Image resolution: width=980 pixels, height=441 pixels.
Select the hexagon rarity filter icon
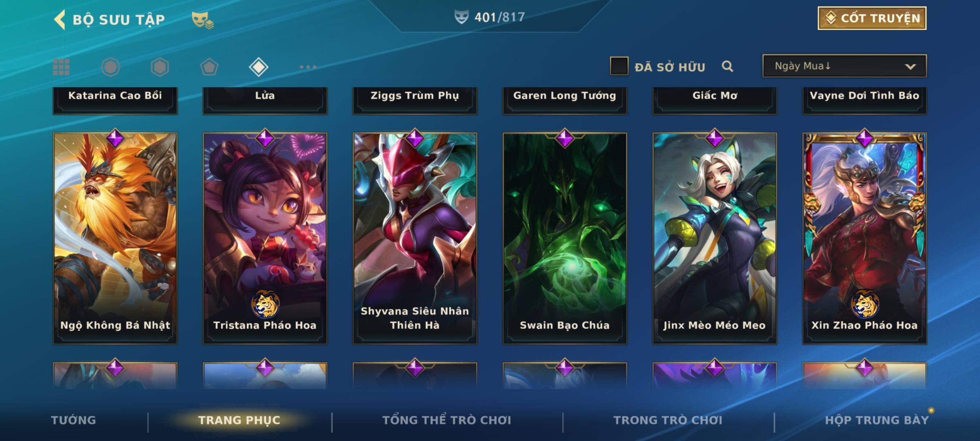(160, 67)
